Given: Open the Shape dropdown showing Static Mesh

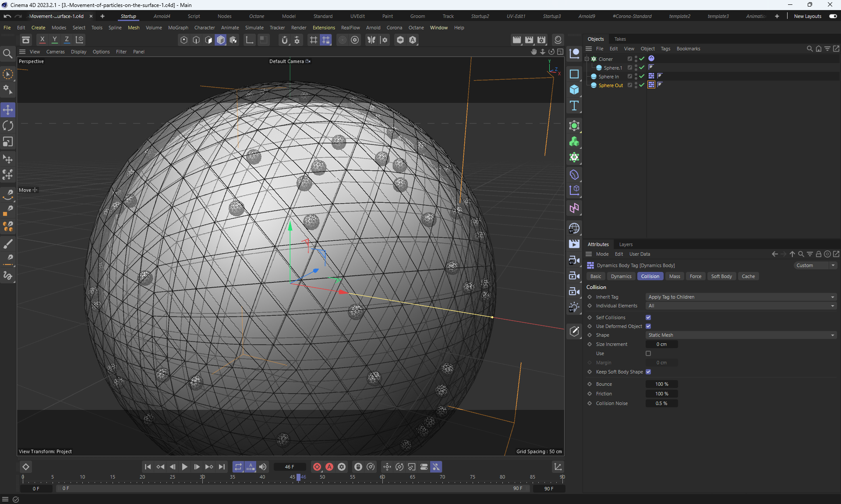Looking at the screenshot, I should tap(741, 335).
